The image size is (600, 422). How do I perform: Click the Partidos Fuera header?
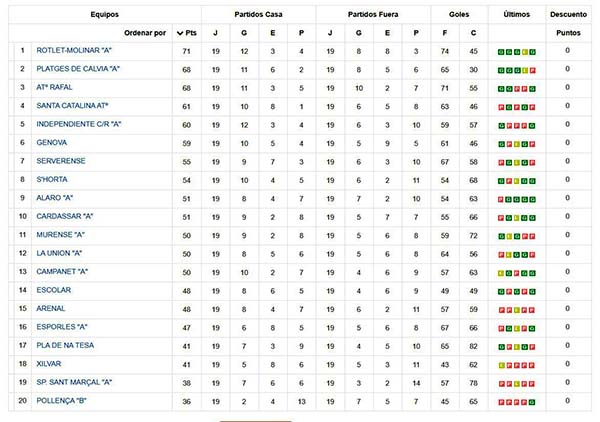(x=373, y=15)
